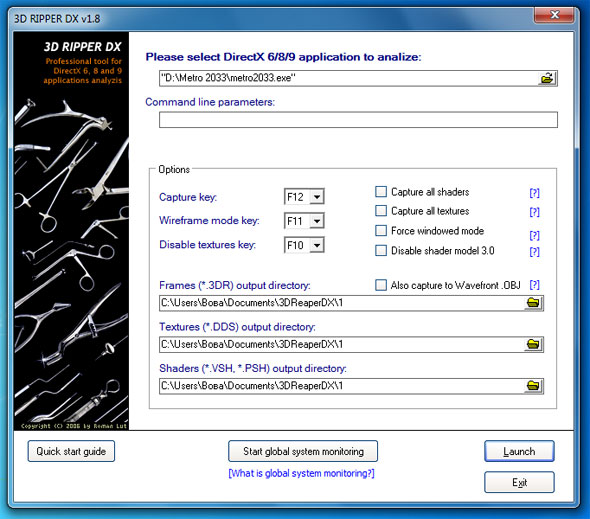The height and width of the screenshot is (519, 590).
Task: Browse folder for Shaders output directory
Action: pyautogui.click(x=534, y=385)
